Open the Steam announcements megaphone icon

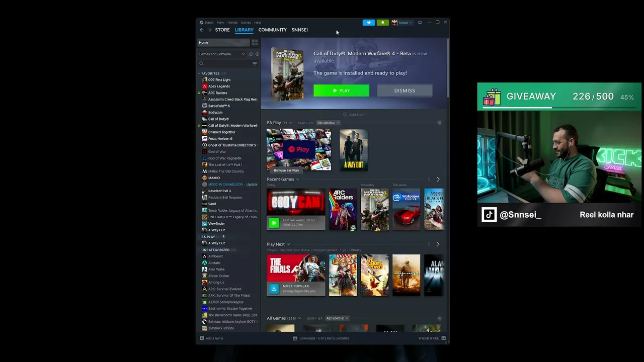[369, 23]
